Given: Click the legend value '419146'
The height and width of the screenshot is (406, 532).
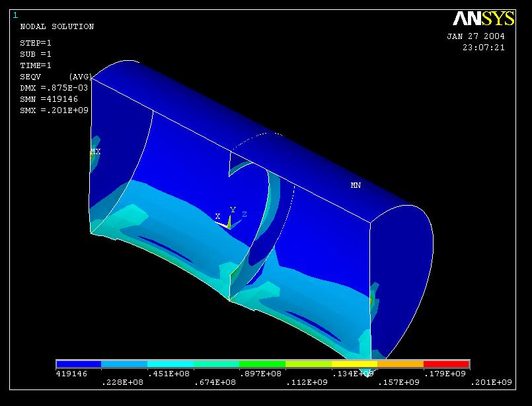Looking at the screenshot, I should 71,374.
